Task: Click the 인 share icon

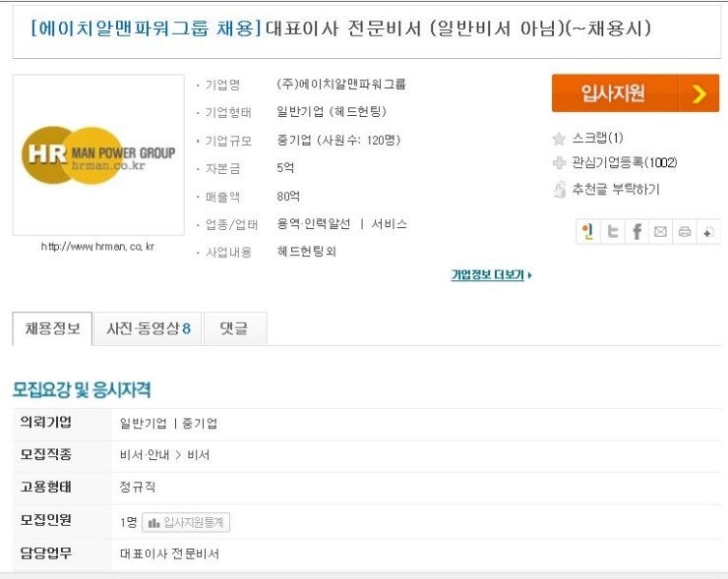Action: tap(588, 231)
